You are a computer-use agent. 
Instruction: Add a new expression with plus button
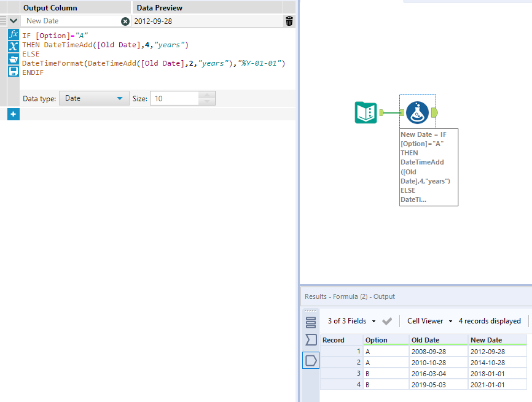[x=14, y=114]
